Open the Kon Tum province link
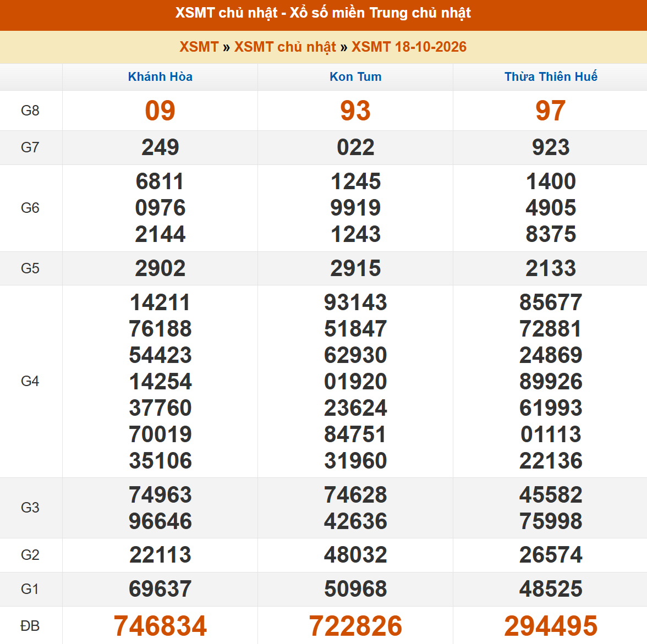The height and width of the screenshot is (644, 647). pyautogui.click(x=355, y=77)
